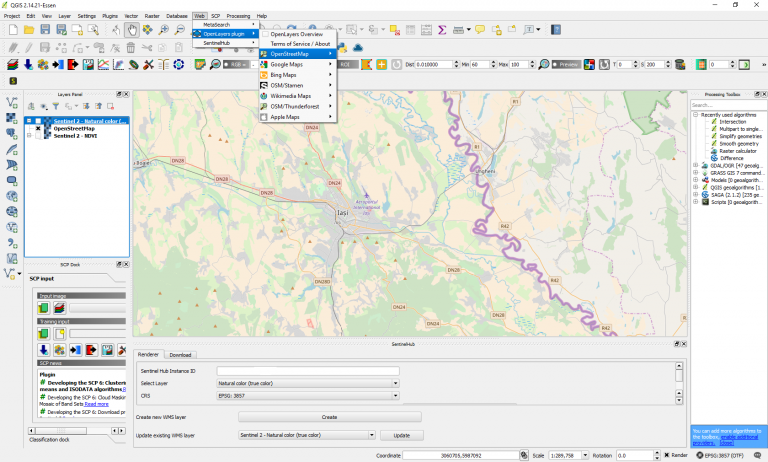Expand SAGA algorithms group
Screen dimensions: 768x462
tap(696, 195)
